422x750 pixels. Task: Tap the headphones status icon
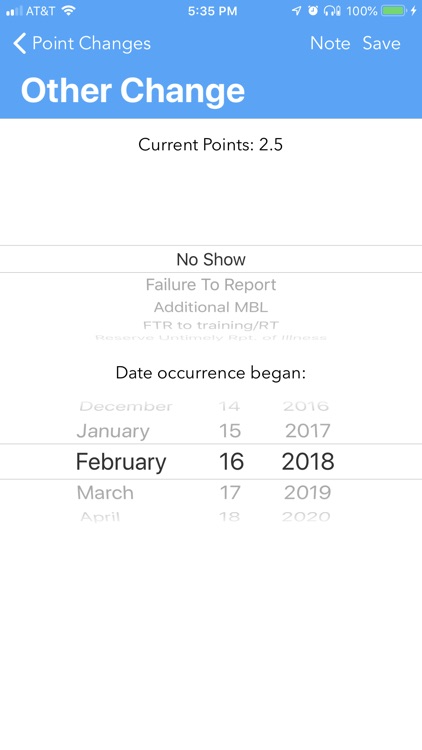coord(332,11)
